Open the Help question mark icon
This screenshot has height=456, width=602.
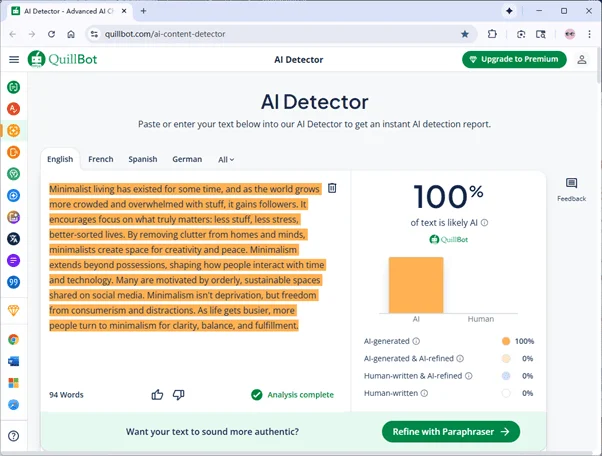click(13, 436)
